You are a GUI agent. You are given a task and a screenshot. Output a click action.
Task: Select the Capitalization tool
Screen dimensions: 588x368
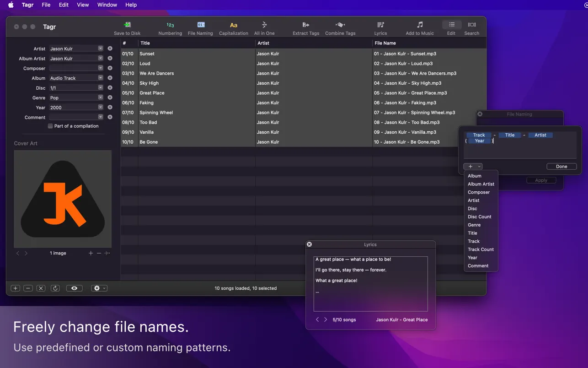233,25
